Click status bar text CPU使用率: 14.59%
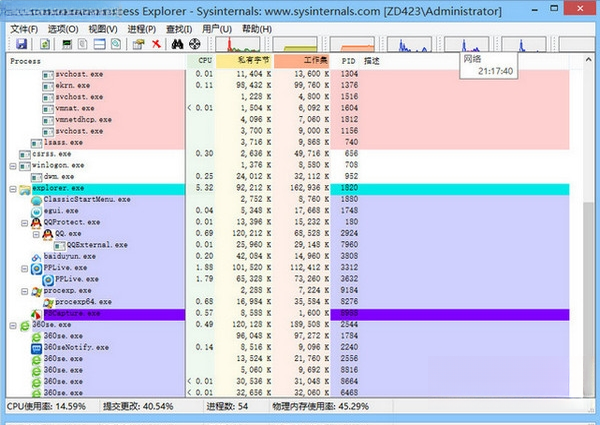Screen dimensions: 600x425 [46, 406]
